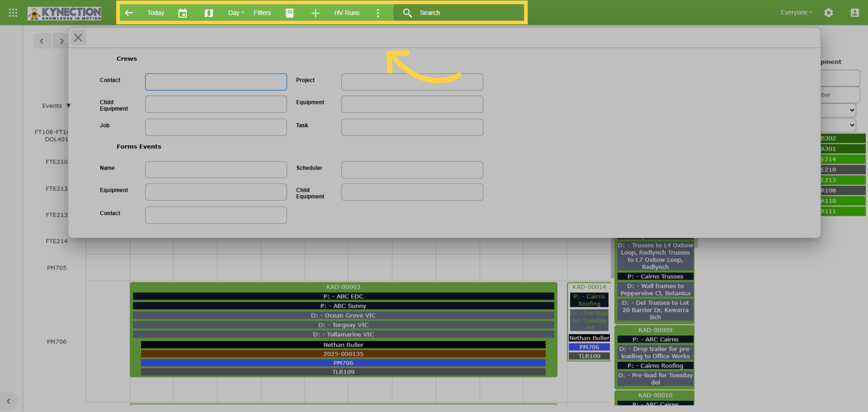The width and height of the screenshot is (868, 412).
Task: Jump to Today in scheduler
Action: 156,13
